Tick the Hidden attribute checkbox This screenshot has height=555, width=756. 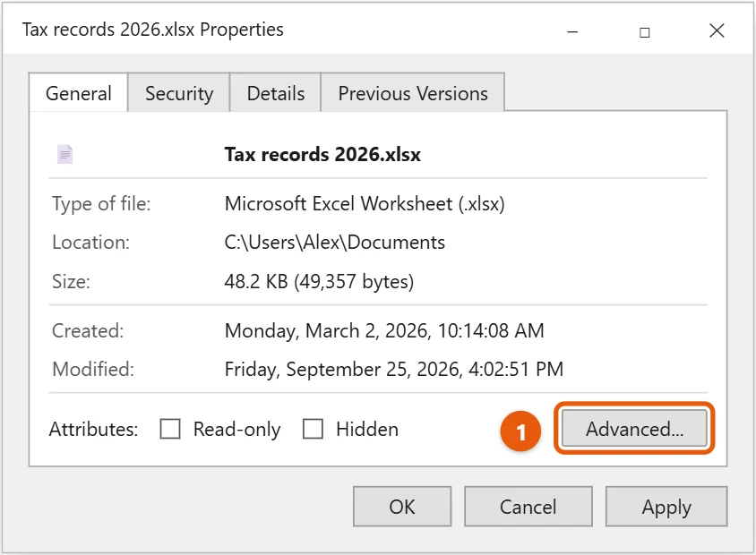(x=313, y=428)
